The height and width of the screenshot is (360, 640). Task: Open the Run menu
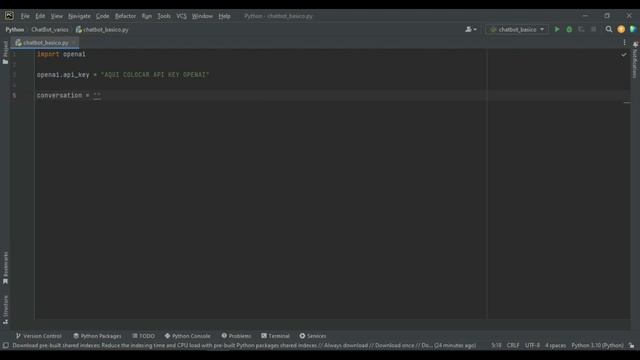147,16
